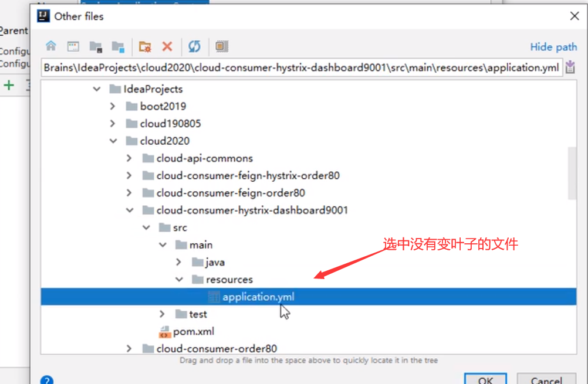
Task: Select cloud-consumer-order80 folder name
Action: pos(217,349)
